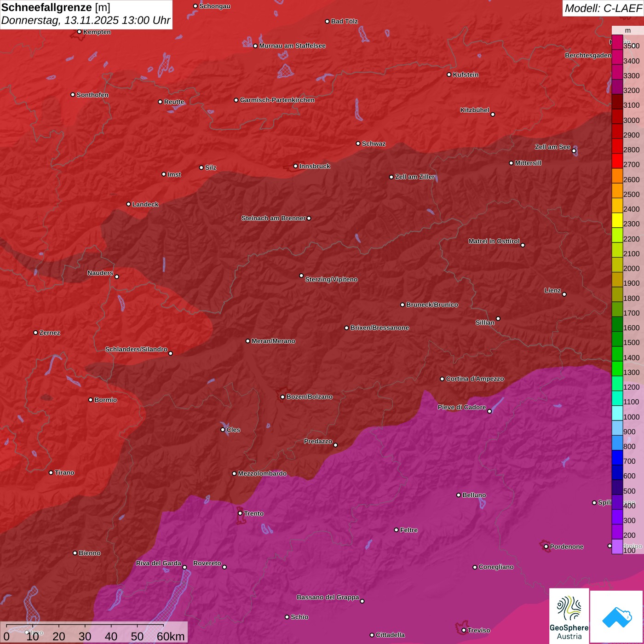
Task: Click the "Matrei in Osttirol" label
Action: (x=494, y=241)
